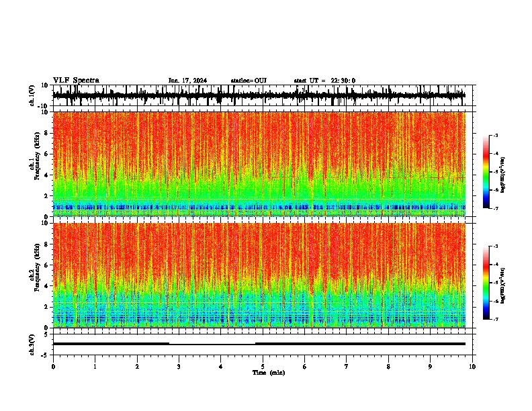532x411 pixels.
Task: Click the time axis tick label '0'
Action: [x=53, y=367]
